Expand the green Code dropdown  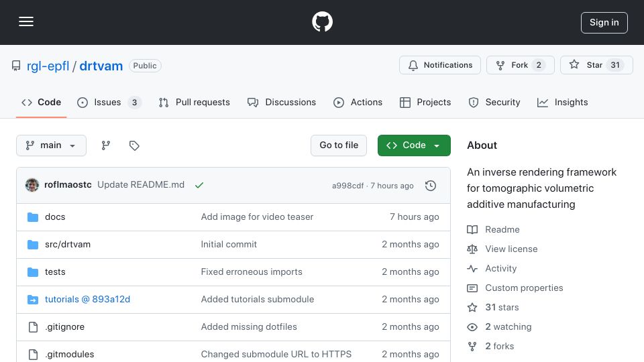414,145
